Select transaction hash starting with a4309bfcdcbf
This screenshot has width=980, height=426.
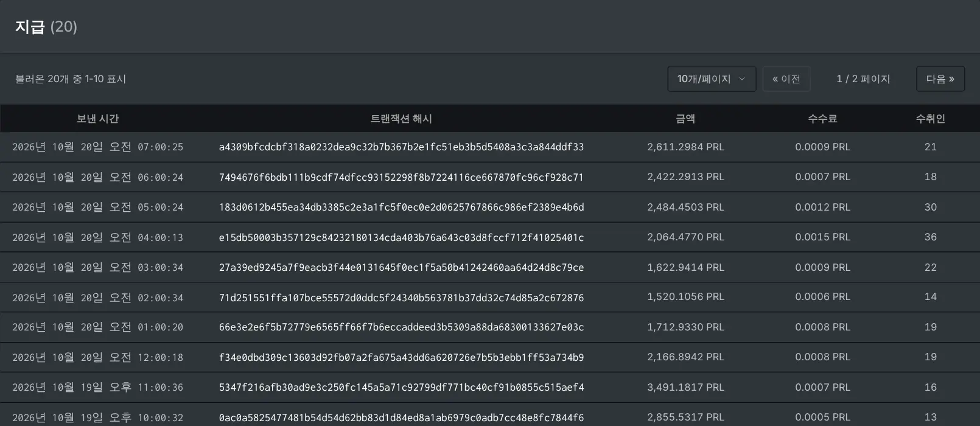coord(401,147)
